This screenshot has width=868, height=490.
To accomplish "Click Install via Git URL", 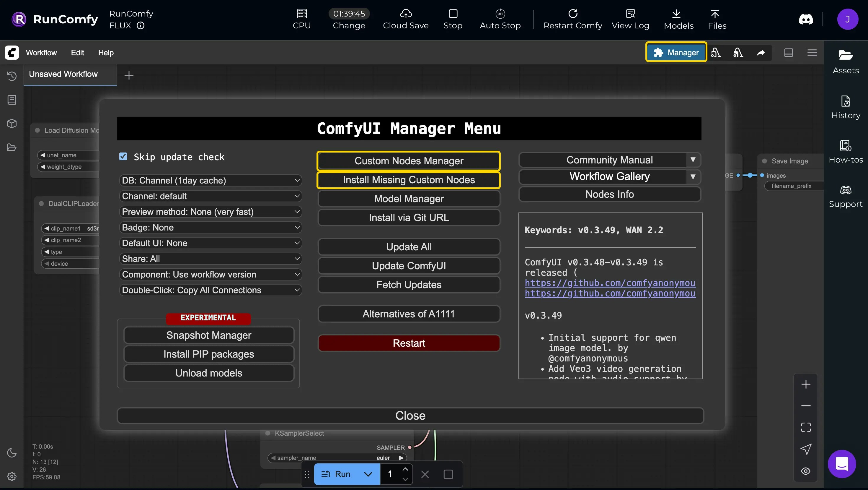I will 409,218.
